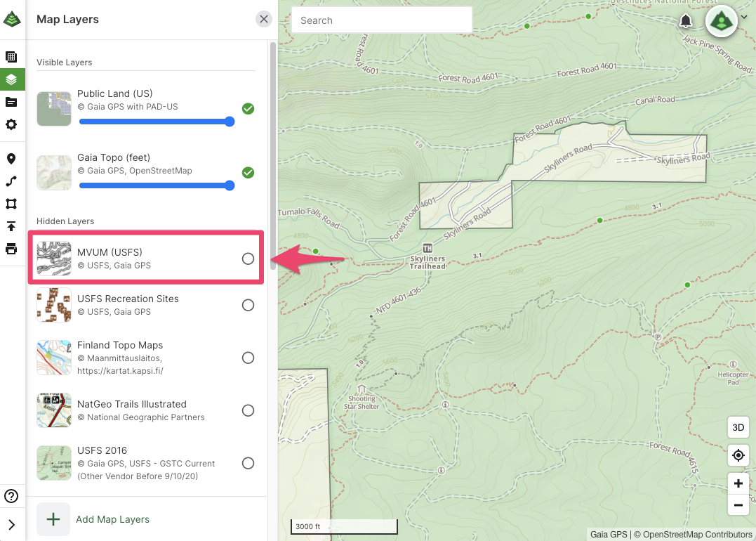Close the Map Layers panel
Screen dimensions: 756x541
tap(264, 19)
